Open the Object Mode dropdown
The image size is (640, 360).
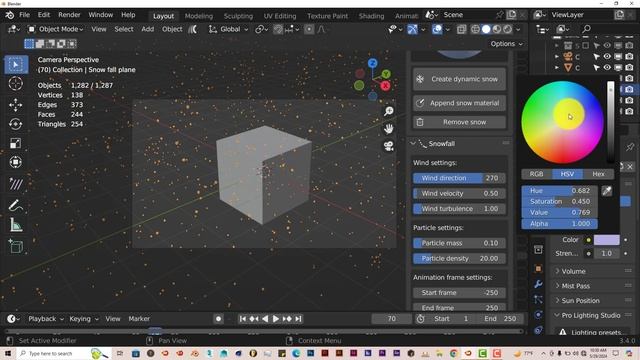(56, 29)
